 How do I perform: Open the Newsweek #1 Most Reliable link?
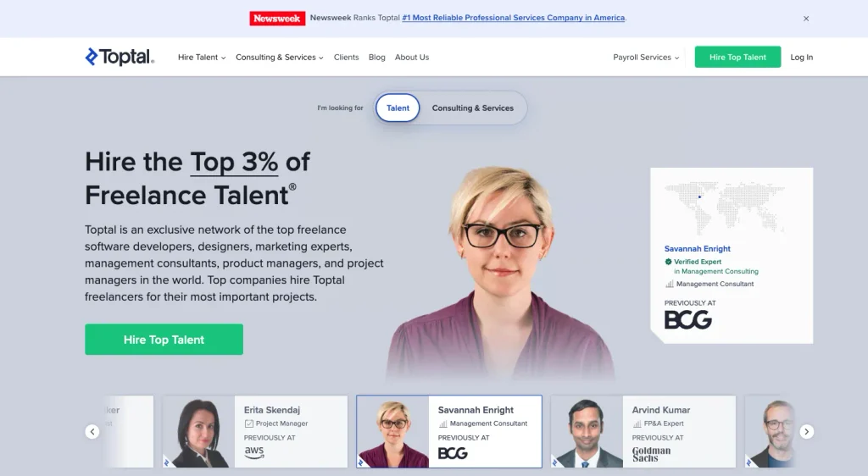click(x=514, y=18)
